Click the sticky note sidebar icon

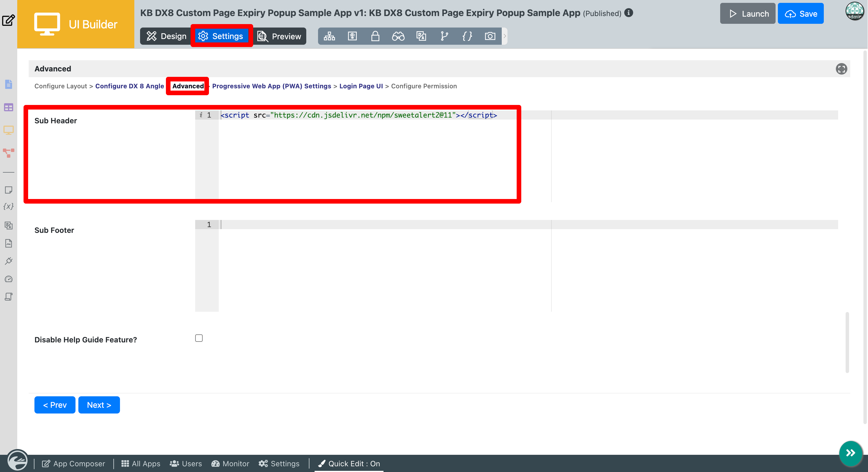8,190
